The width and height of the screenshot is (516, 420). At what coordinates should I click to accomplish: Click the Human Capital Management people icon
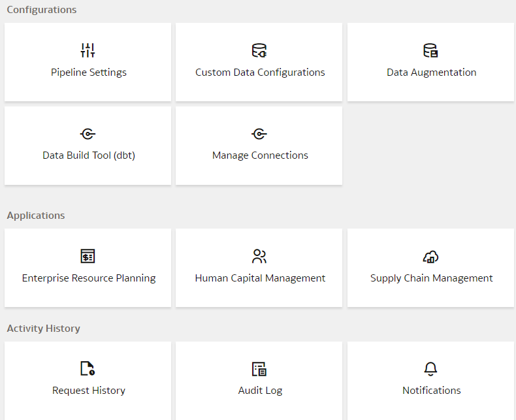tap(259, 256)
